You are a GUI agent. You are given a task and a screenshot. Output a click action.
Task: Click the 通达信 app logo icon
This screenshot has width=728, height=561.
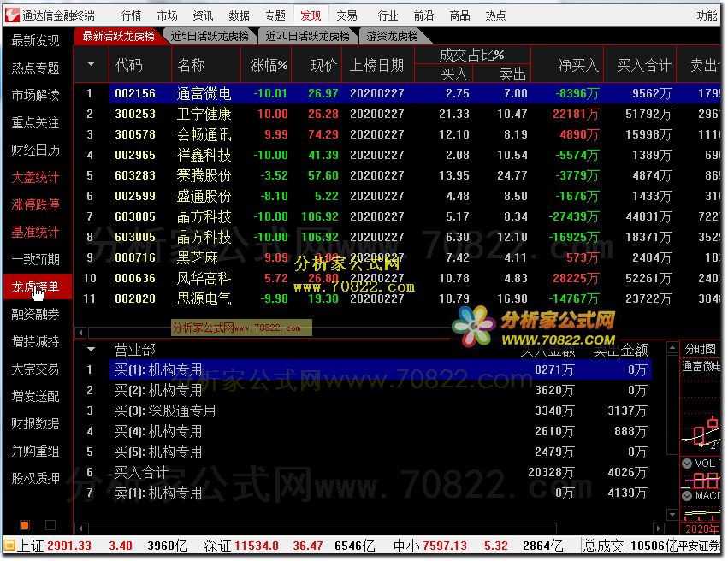point(12,15)
